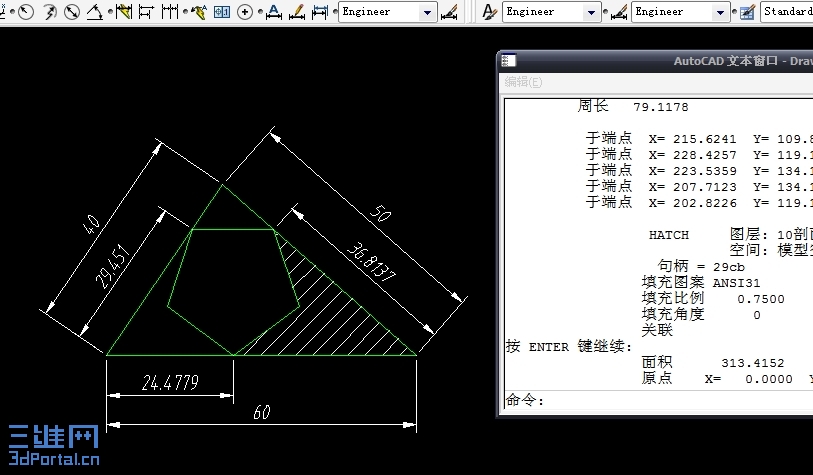Activate the Quick Dimension tool
Screen dimensions: 813x475
(x=123, y=11)
